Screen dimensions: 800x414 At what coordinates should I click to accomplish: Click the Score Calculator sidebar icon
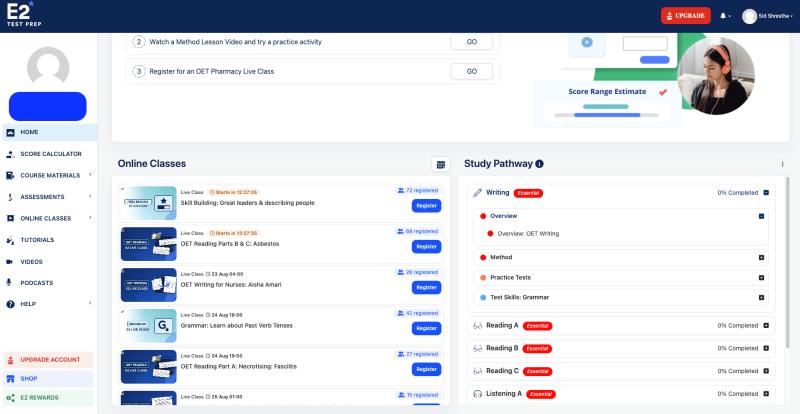pos(10,154)
